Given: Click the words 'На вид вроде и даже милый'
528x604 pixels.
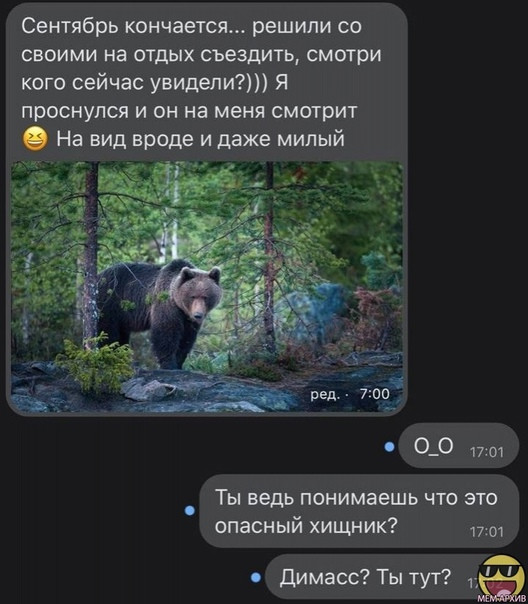Looking at the screenshot, I should (x=201, y=139).
